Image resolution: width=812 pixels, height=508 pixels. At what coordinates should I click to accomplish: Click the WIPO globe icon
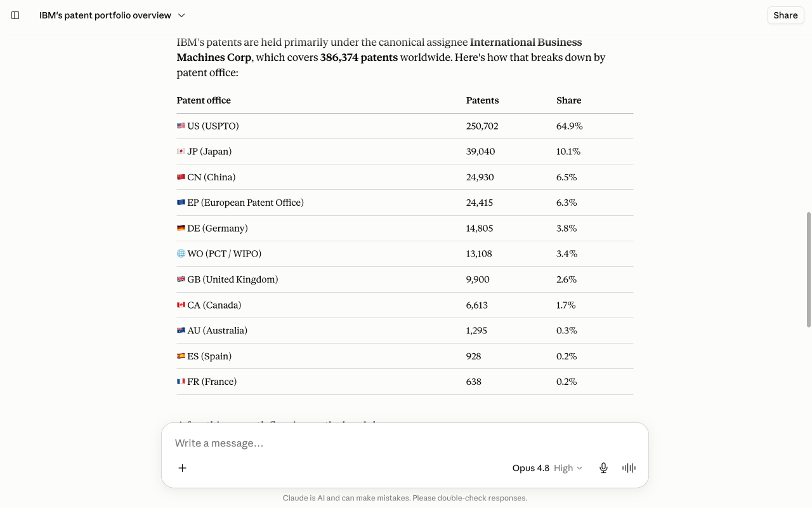tap(181, 254)
